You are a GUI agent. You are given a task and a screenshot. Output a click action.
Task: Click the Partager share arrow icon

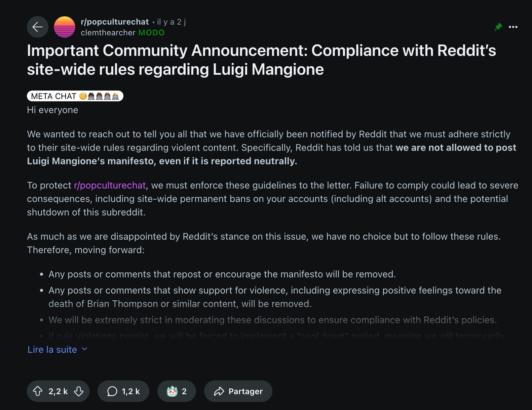pos(219,391)
